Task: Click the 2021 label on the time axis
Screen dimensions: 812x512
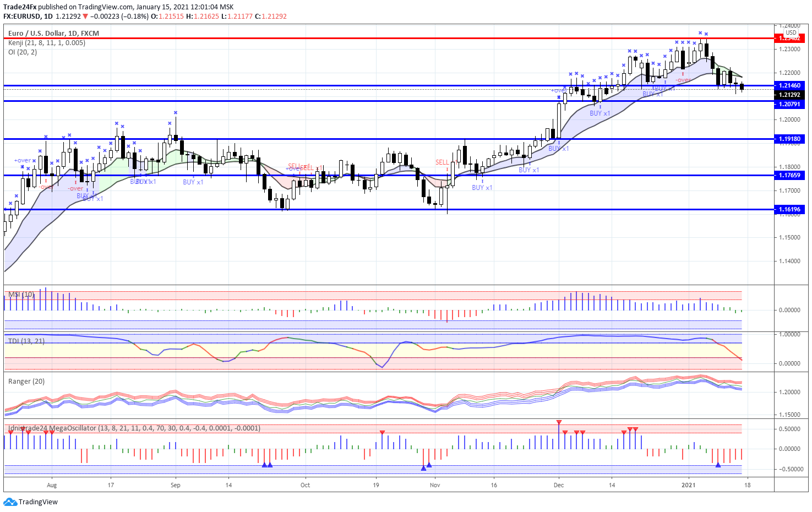Action: coord(689,485)
